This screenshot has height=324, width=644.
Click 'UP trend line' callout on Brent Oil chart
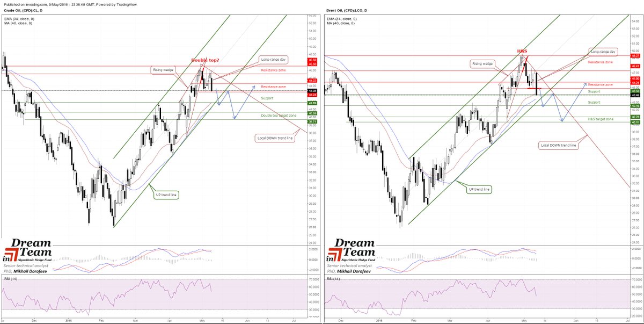click(x=480, y=189)
